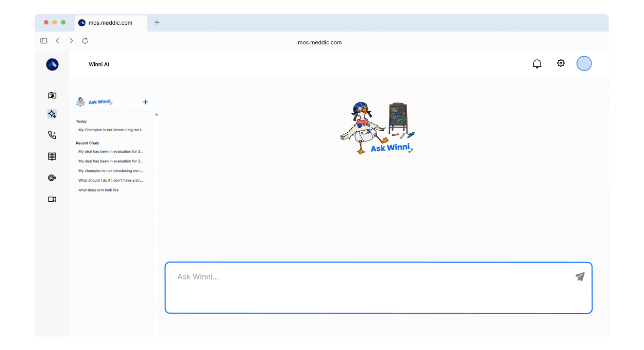Open the target goals sidebar icon
This screenshot has height=350, width=644.
(x=52, y=178)
